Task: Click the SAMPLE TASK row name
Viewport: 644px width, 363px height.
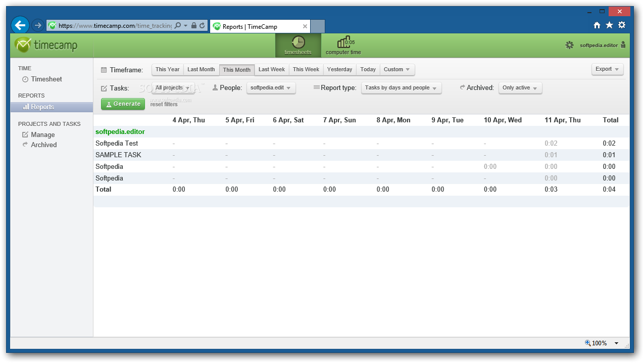Action: click(x=118, y=155)
